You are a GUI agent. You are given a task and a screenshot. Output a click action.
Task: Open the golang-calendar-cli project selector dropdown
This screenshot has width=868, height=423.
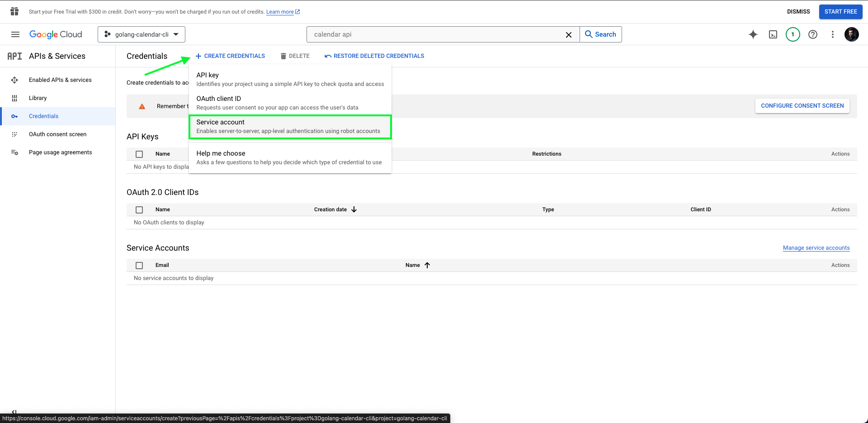click(x=142, y=34)
